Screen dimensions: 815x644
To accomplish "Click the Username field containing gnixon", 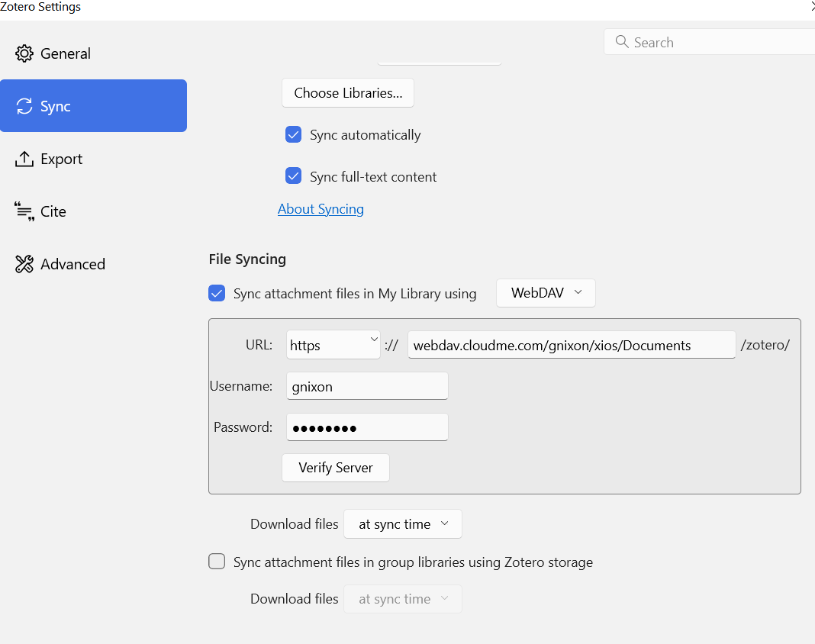I will (367, 386).
